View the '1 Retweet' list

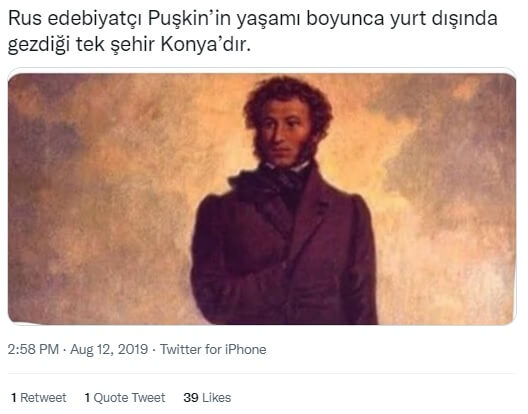click(x=39, y=397)
